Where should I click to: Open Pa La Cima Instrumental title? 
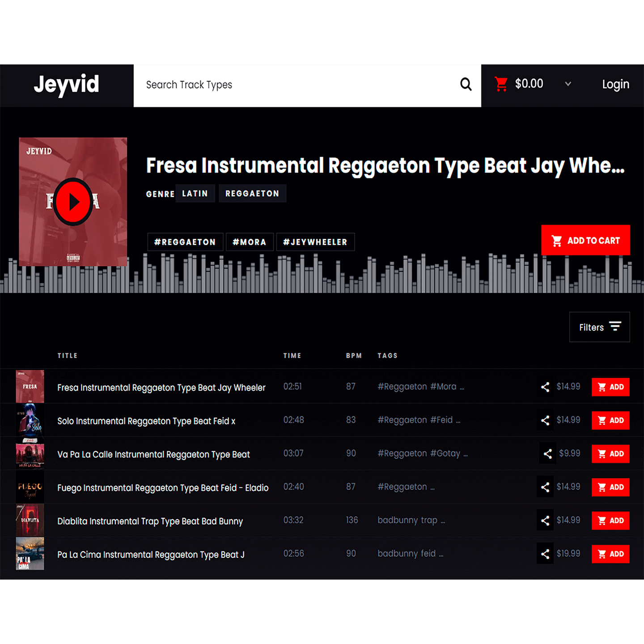(x=151, y=555)
